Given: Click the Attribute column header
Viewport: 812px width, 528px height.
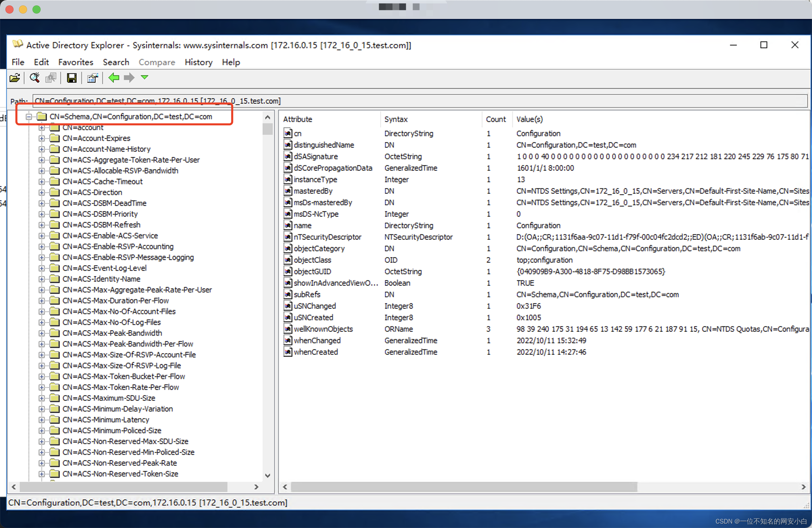Looking at the screenshot, I should [297, 119].
